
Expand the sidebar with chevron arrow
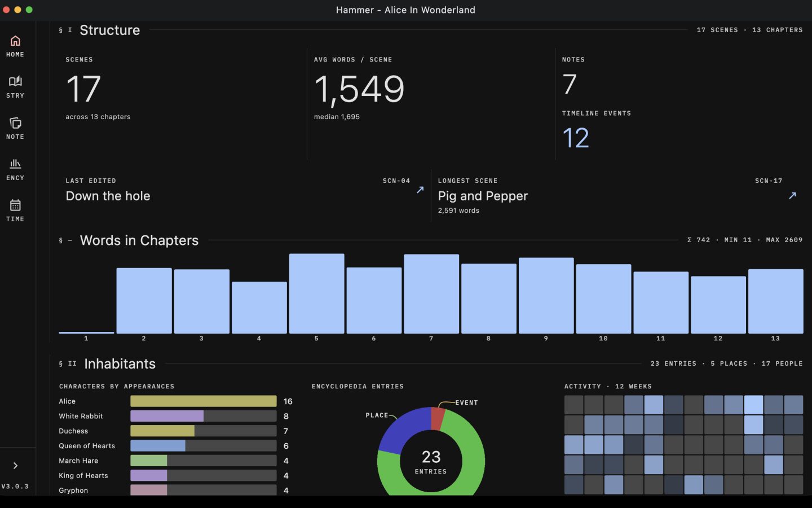coord(15,466)
